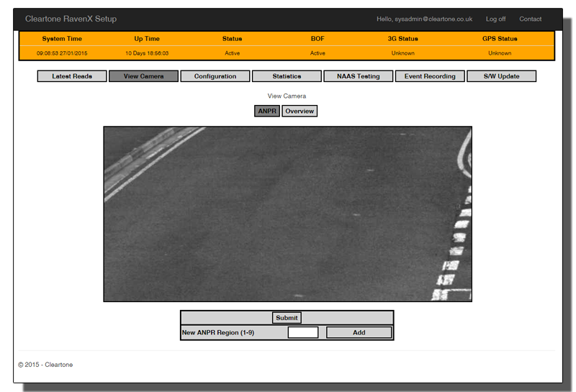
Task: Click the system time value 09:08:53 27/01/2015
Action: click(62, 53)
